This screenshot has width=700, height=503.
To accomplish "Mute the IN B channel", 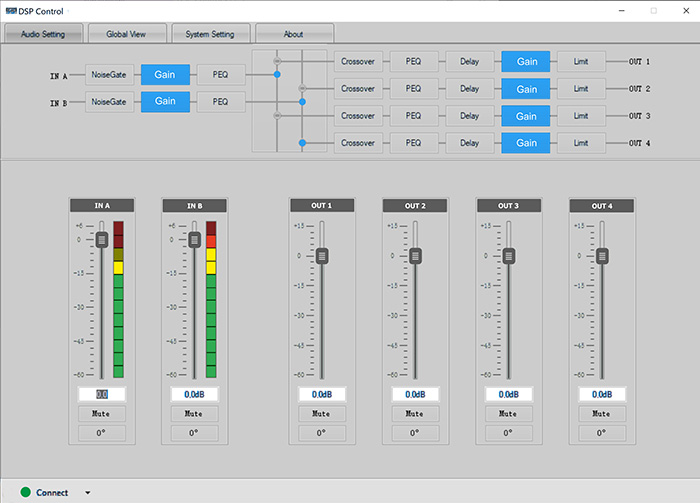I will click(x=194, y=414).
